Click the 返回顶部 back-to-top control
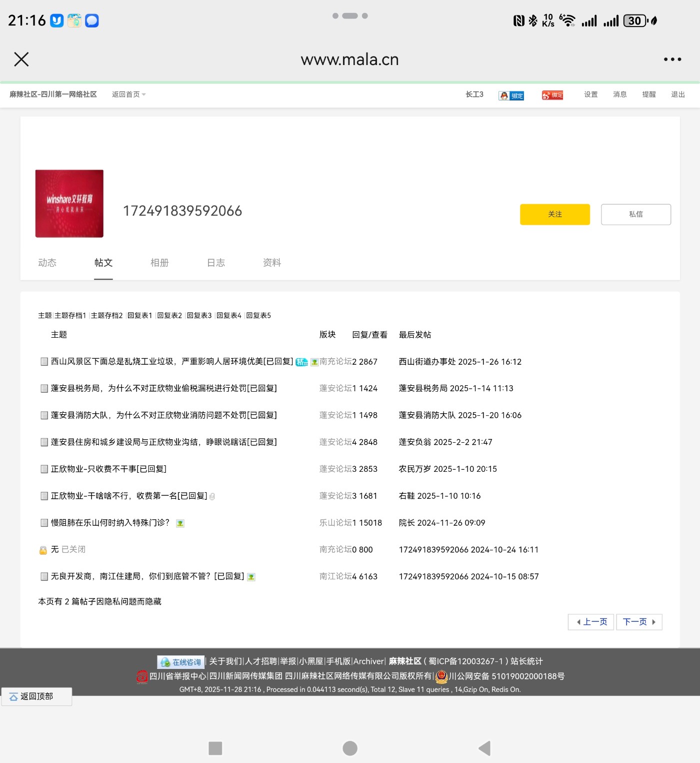Image resolution: width=700 pixels, height=763 pixels. 36,695
